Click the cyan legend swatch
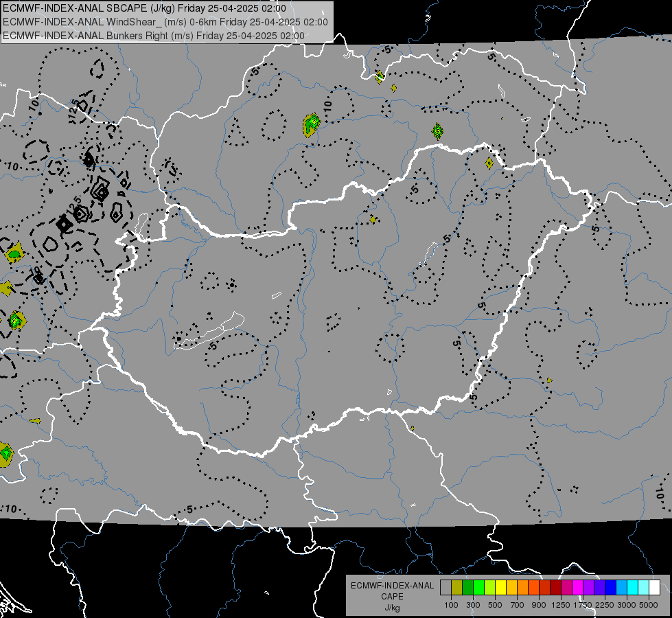The height and width of the screenshot is (618, 672). click(x=633, y=588)
